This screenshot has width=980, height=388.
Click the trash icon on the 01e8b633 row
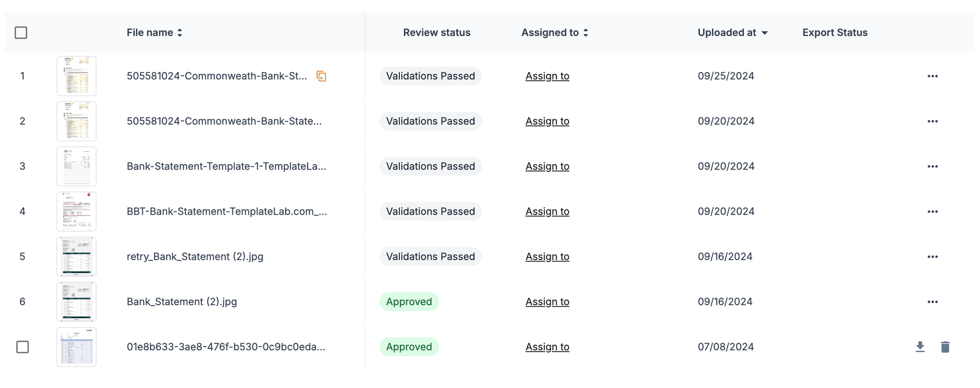946,347
